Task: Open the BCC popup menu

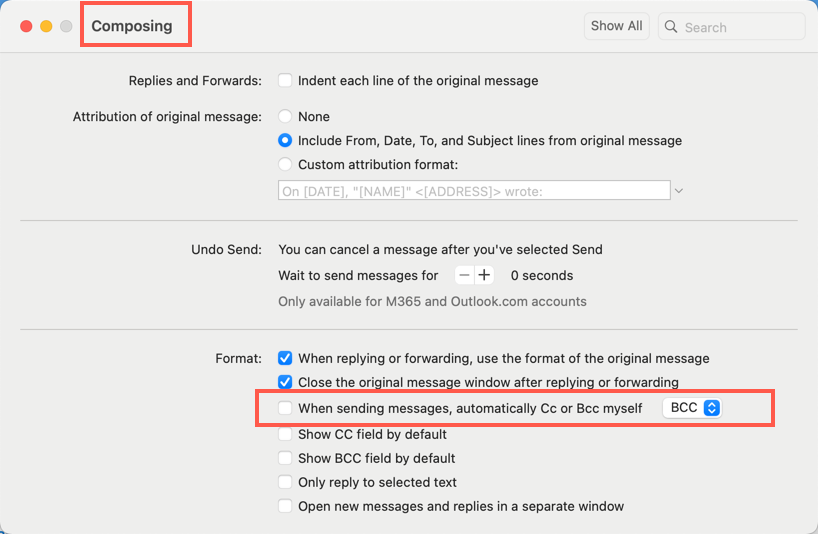Action: tap(692, 408)
